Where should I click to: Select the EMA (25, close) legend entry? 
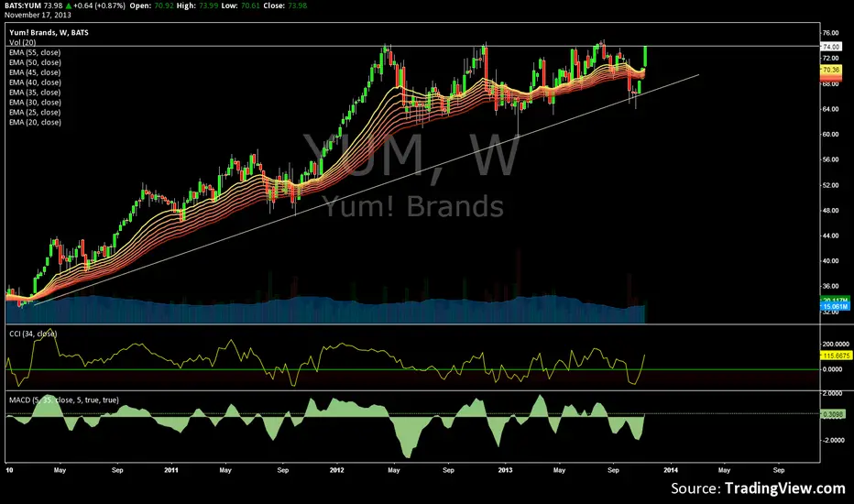(x=35, y=112)
